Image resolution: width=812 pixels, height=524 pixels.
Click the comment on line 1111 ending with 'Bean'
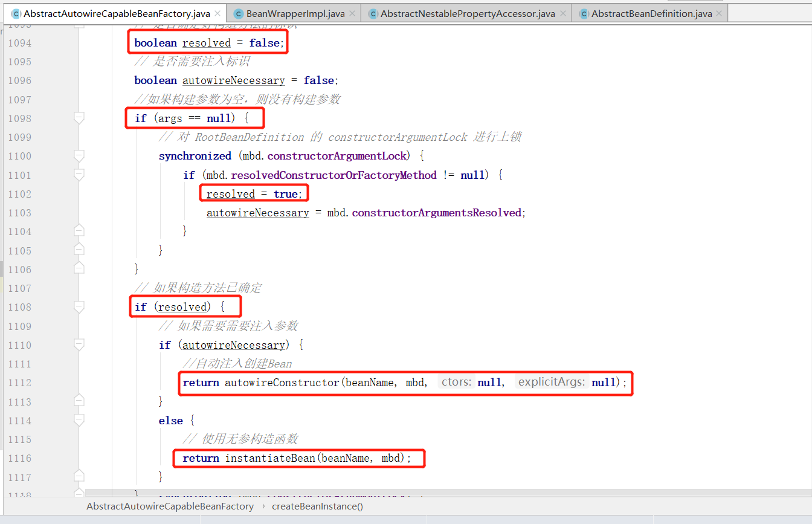coord(237,364)
